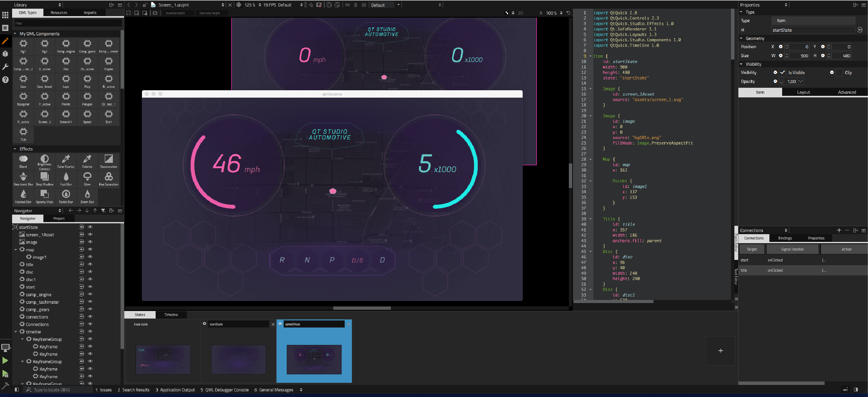Select the Speed QML component
Screen dimensions: 868x397
[87, 117]
